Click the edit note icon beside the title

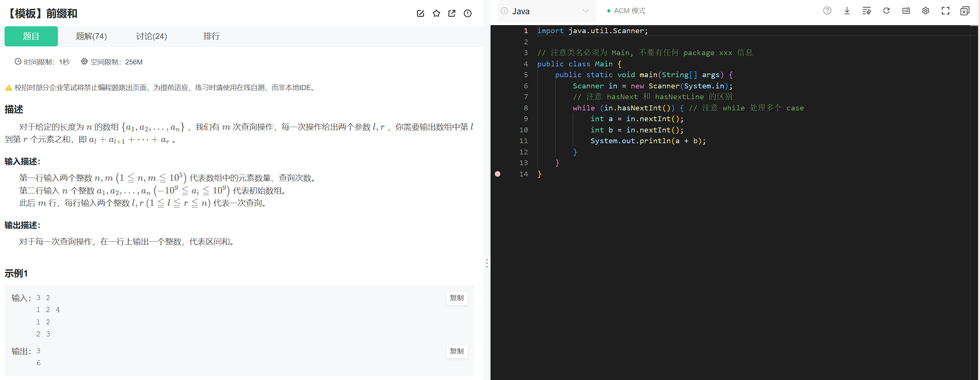(420, 14)
